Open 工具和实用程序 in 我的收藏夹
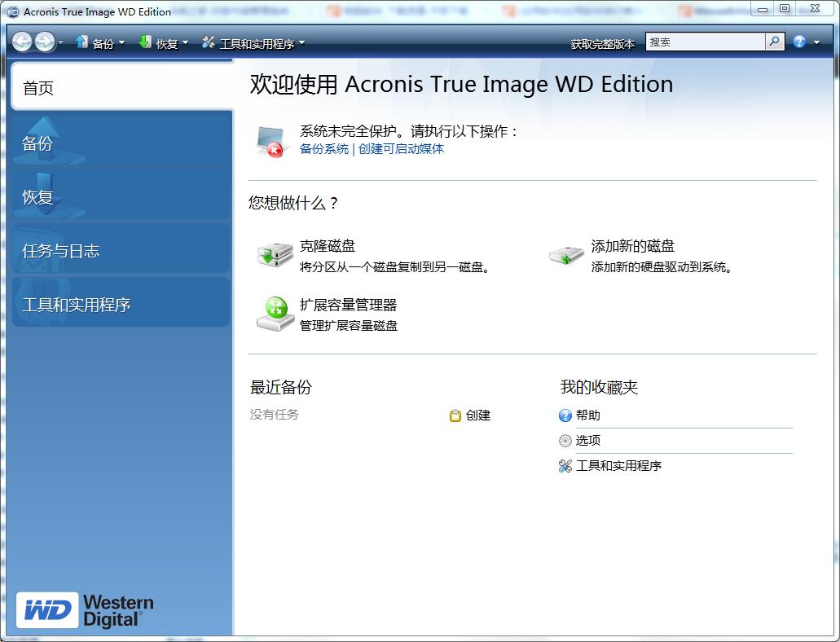The height and width of the screenshot is (642, 840). coord(618,466)
